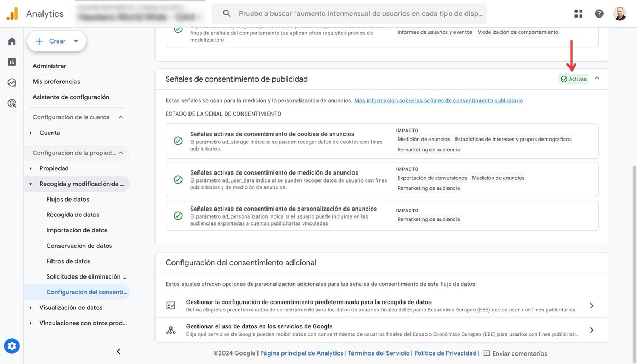Image resolution: width=637 pixels, height=364 pixels.
Task: Open Página principal de Analytics link
Action: click(x=302, y=353)
